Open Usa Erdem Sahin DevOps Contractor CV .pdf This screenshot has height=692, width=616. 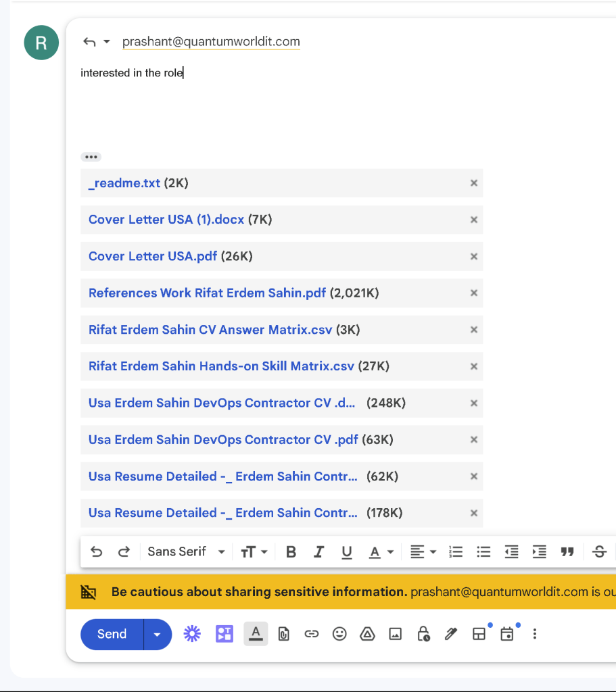pos(223,439)
